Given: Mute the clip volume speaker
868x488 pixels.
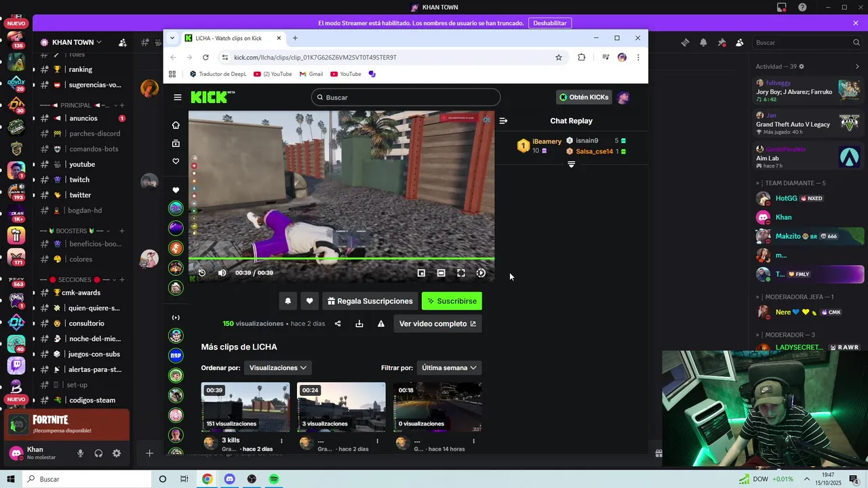Looking at the screenshot, I should [222, 272].
